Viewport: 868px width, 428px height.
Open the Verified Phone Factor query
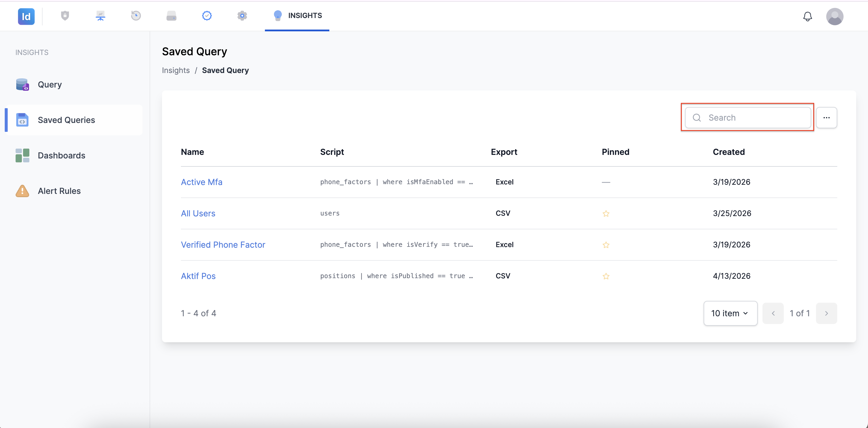(223, 245)
